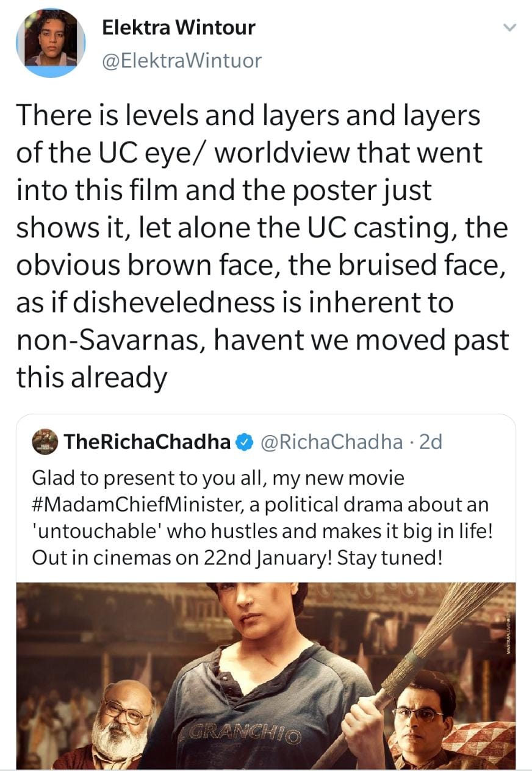Click the @RichaChadha handle
This screenshot has height=781, width=532.
[331, 442]
